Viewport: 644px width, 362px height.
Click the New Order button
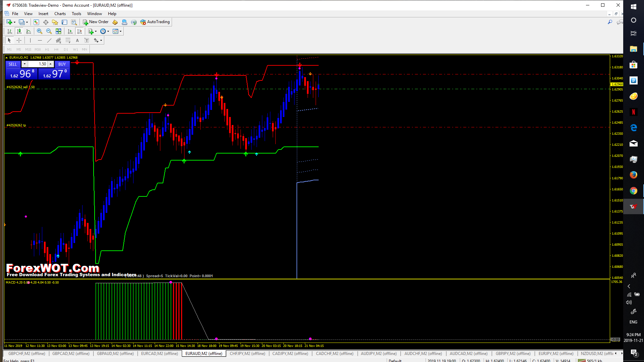(96, 22)
